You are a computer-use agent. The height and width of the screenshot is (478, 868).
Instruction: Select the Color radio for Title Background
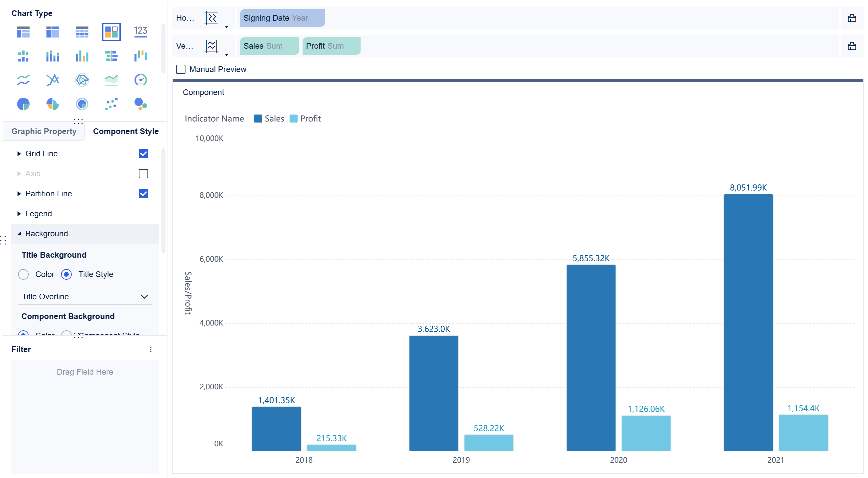[23, 274]
